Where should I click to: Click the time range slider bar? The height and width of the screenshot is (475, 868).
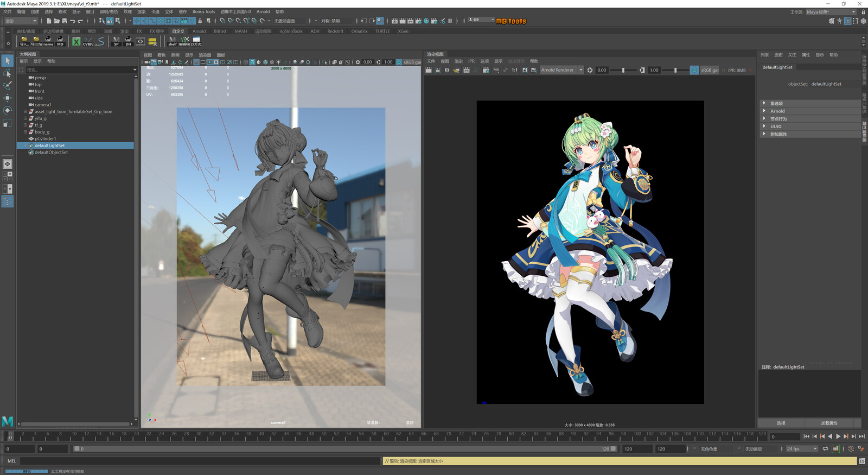click(x=345, y=449)
